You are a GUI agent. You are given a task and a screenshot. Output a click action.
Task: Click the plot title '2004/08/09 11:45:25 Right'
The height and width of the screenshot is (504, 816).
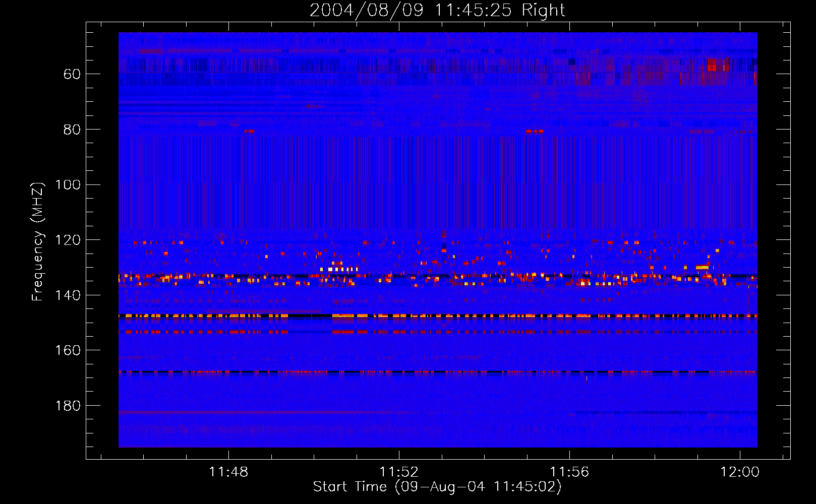point(437,10)
